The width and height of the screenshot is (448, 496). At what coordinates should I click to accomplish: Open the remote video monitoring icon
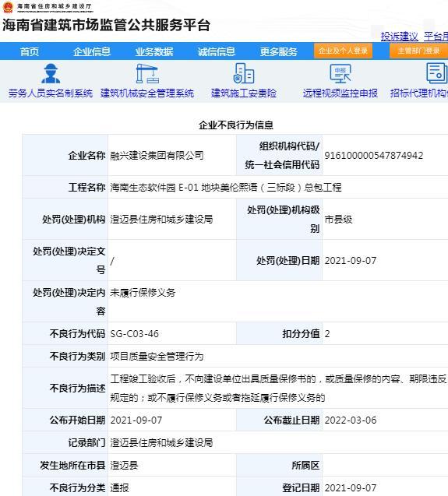[340, 73]
